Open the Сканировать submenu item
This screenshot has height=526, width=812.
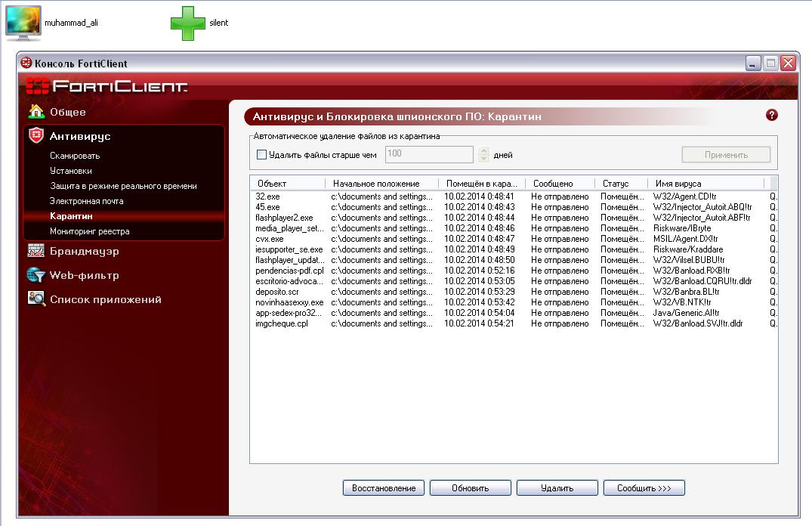[x=75, y=156]
